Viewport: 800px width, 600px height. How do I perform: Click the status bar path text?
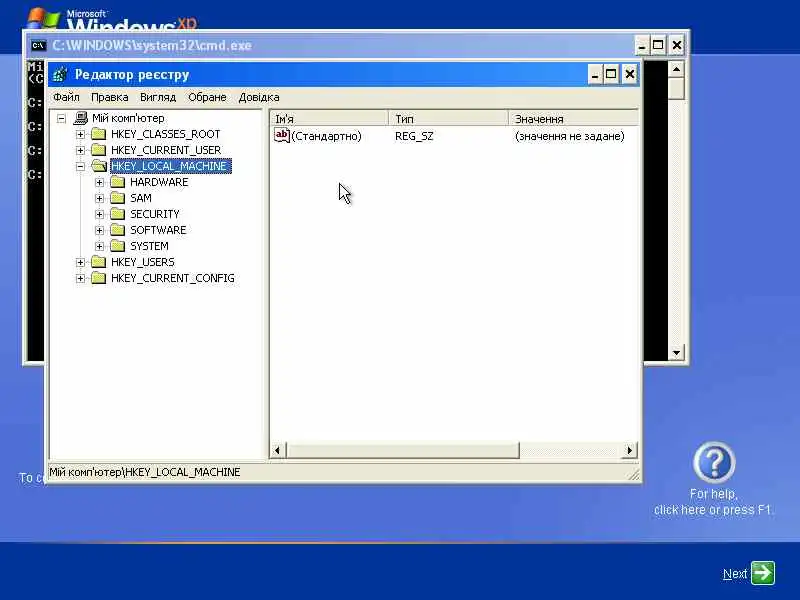(145, 472)
